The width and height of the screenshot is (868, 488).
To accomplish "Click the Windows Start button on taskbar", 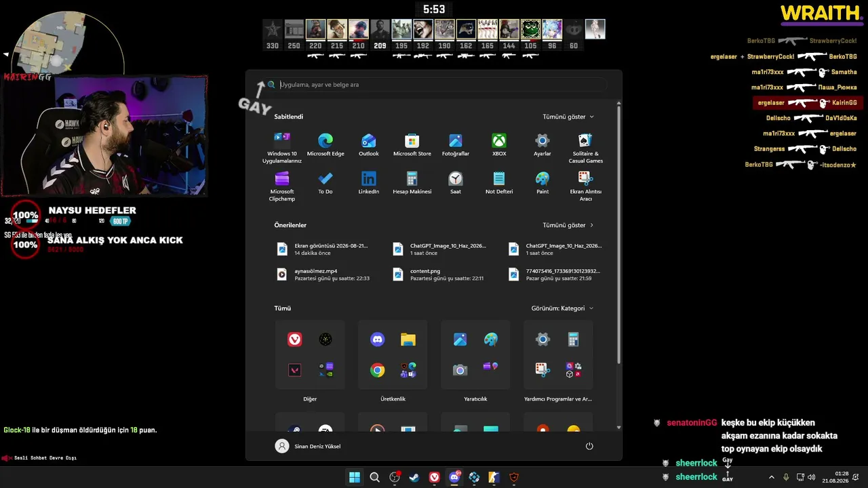I will pos(355,477).
